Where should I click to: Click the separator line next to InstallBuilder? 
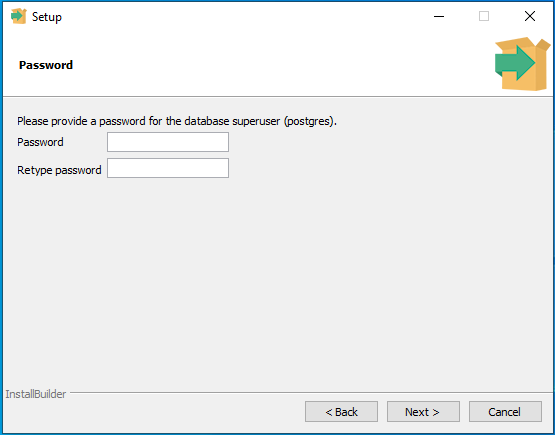(311, 392)
